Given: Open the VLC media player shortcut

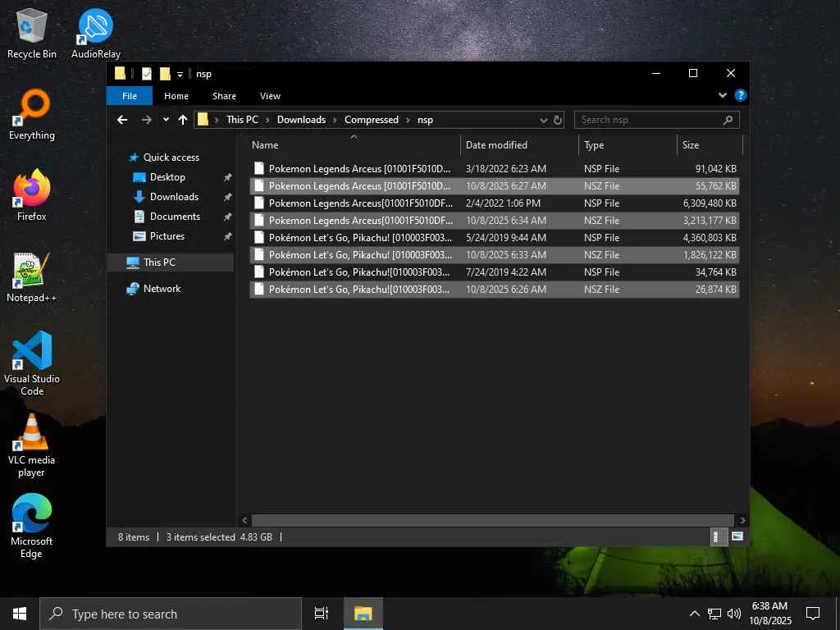Looking at the screenshot, I should pos(32,445).
